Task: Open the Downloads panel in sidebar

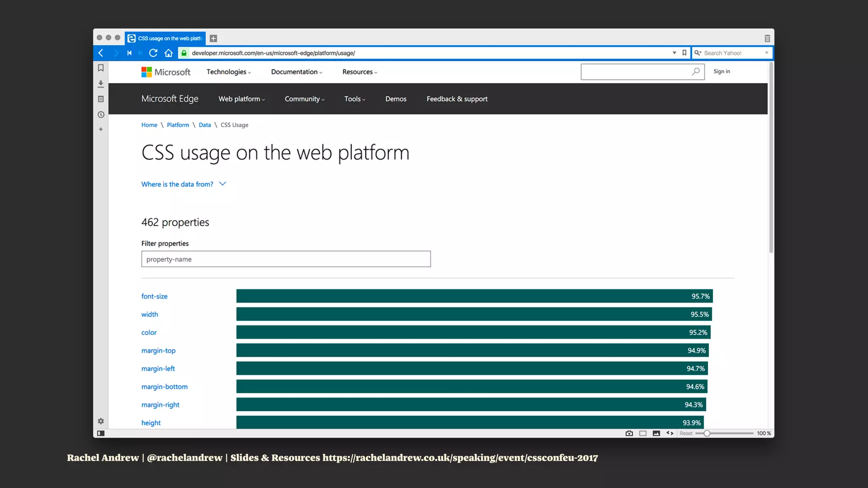Action: 101,84
